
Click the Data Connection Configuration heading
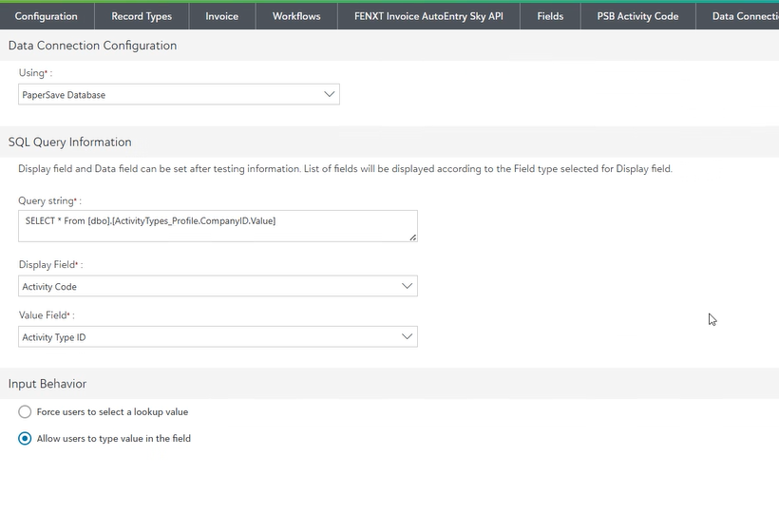(92, 46)
